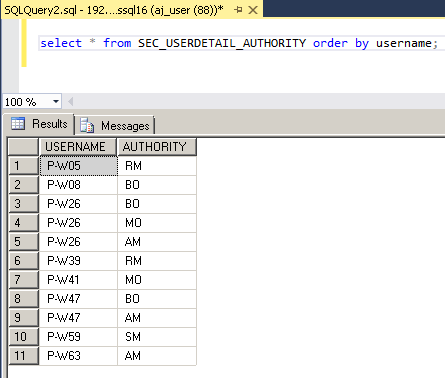Click the MO authority cell in row 7
The width and height of the screenshot is (445, 378).
click(x=157, y=280)
